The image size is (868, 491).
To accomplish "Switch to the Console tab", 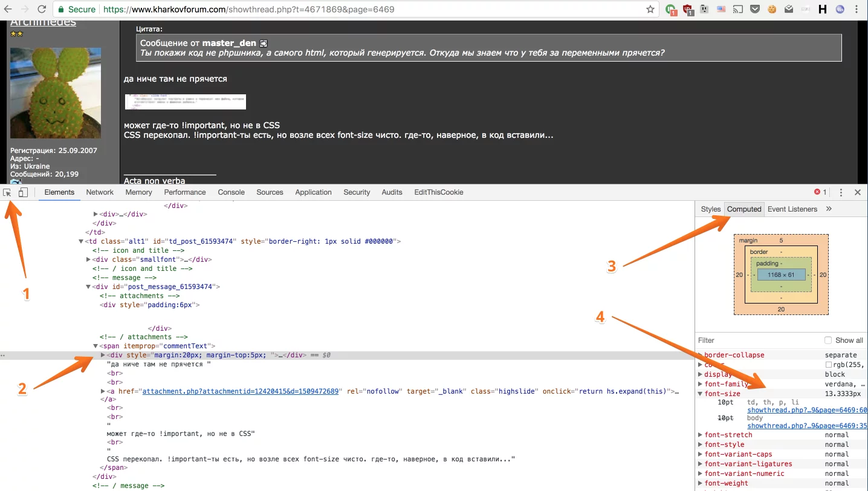I will tap(231, 192).
